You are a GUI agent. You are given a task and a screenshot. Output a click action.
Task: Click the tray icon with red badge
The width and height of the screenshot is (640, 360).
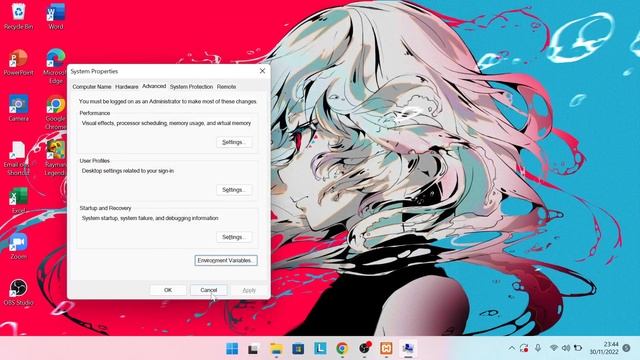524,348
